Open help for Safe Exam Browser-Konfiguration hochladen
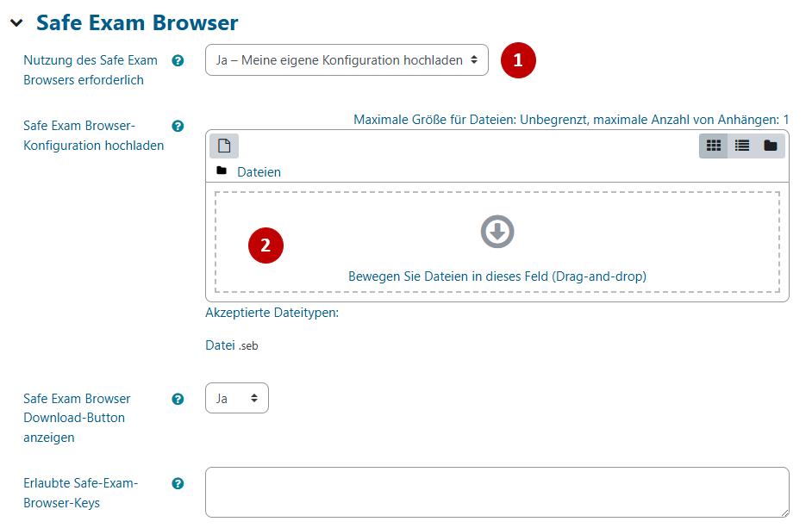The height and width of the screenshot is (528, 812). pyautogui.click(x=178, y=126)
